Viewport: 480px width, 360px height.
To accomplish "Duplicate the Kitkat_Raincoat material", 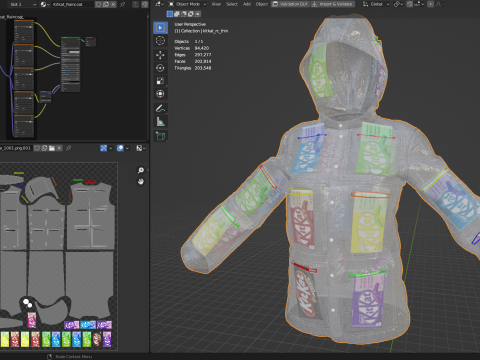I will 106,4.
